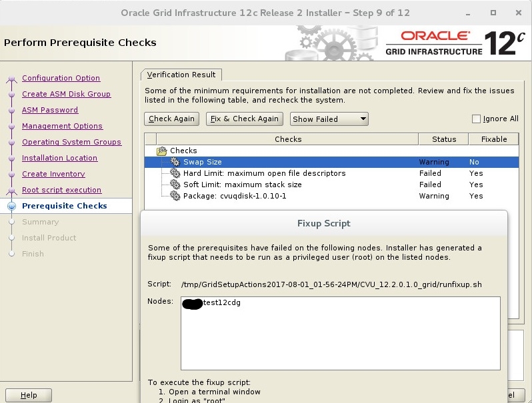The width and height of the screenshot is (532, 403).
Task: Open the Show Failed dropdown
Action: pyautogui.click(x=329, y=119)
